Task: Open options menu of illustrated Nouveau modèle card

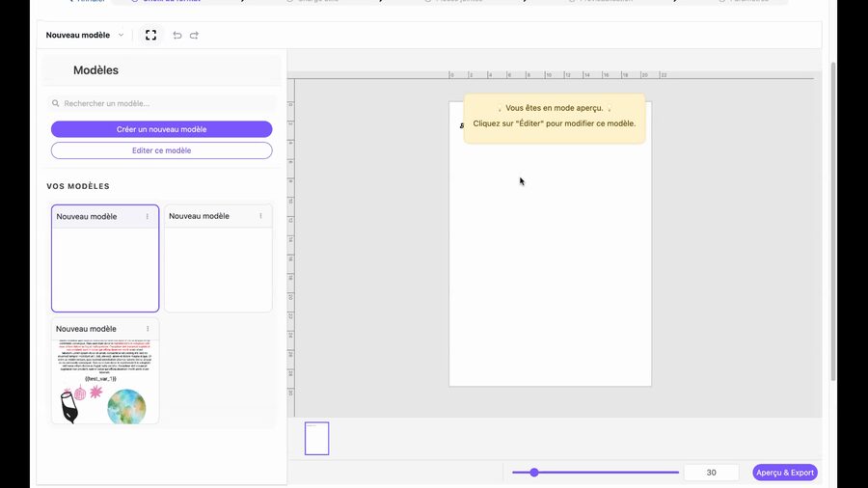Action: [148, 329]
